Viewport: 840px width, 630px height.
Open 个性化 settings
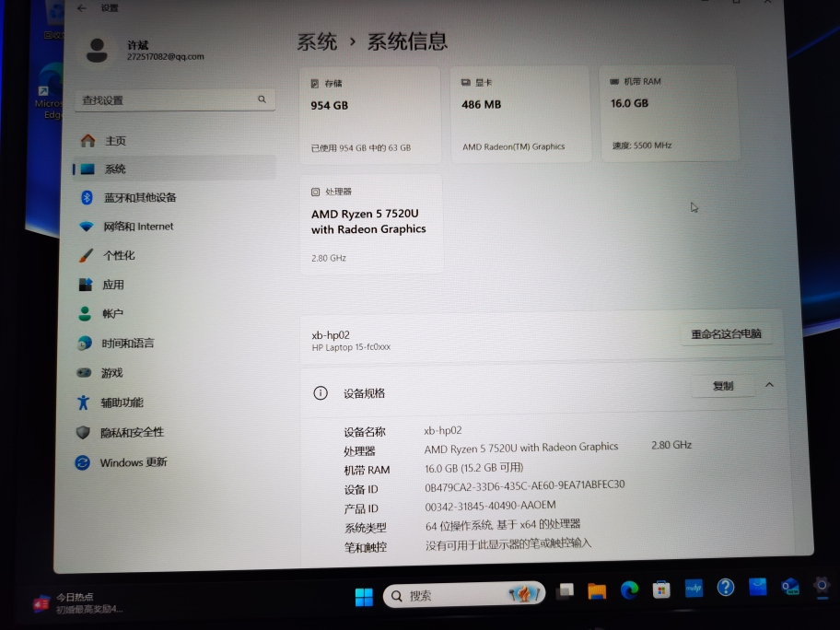174,255
